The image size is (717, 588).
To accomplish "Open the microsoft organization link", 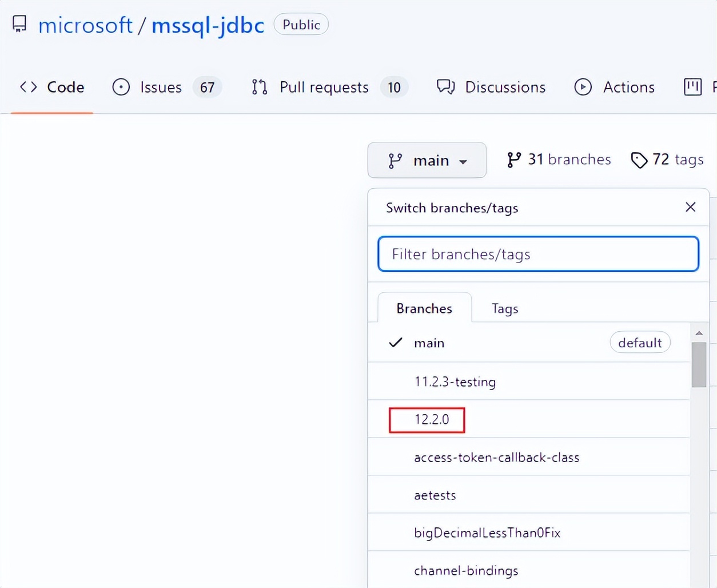I will pos(86,25).
